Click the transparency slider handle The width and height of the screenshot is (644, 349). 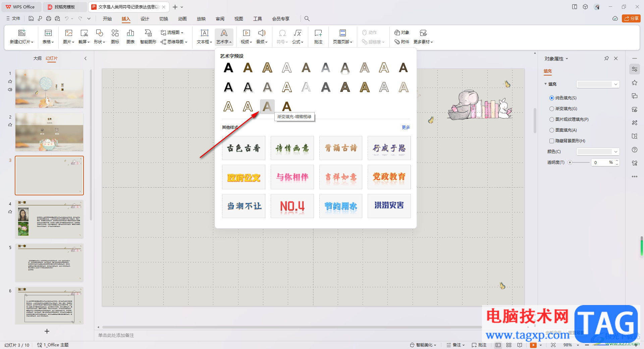tap(570, 162)
